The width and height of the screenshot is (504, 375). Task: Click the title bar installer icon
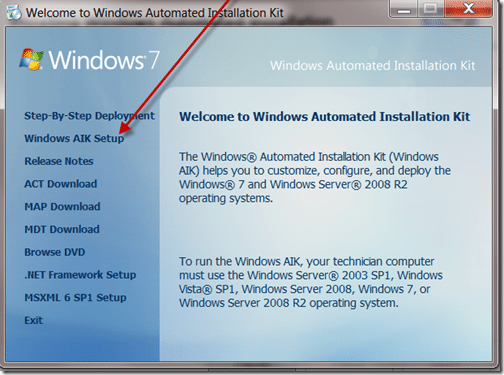[x=14, y=12]
